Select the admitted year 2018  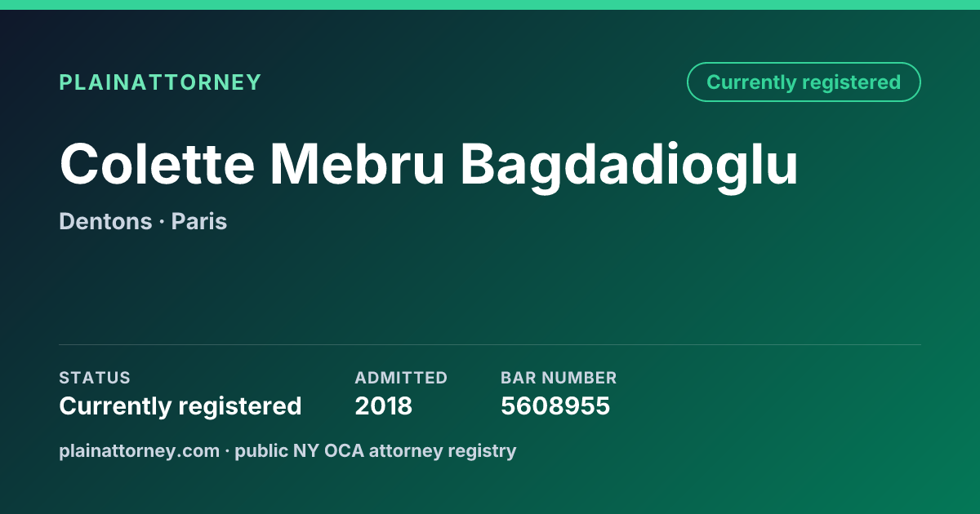[x=383, y=406]
